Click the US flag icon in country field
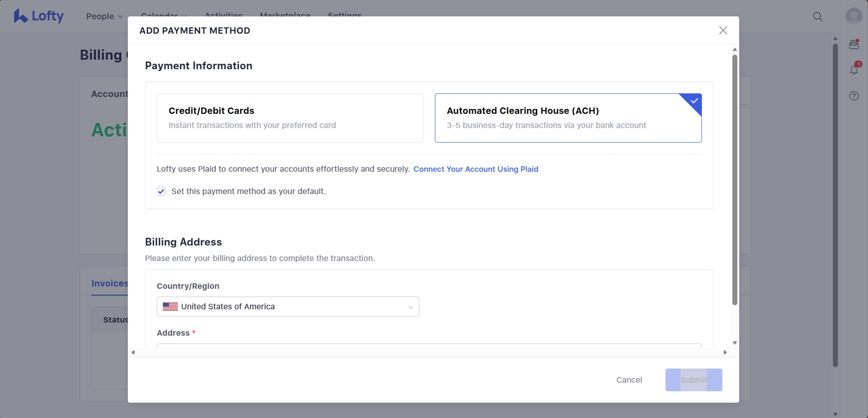 coord(170,307)
